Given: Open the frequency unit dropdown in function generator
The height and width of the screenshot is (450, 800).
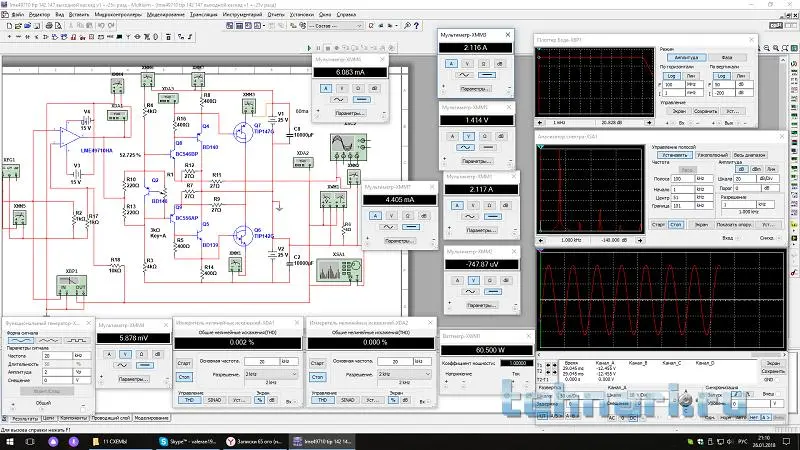Looking at the screenshot, I should (x=80, y=355).
